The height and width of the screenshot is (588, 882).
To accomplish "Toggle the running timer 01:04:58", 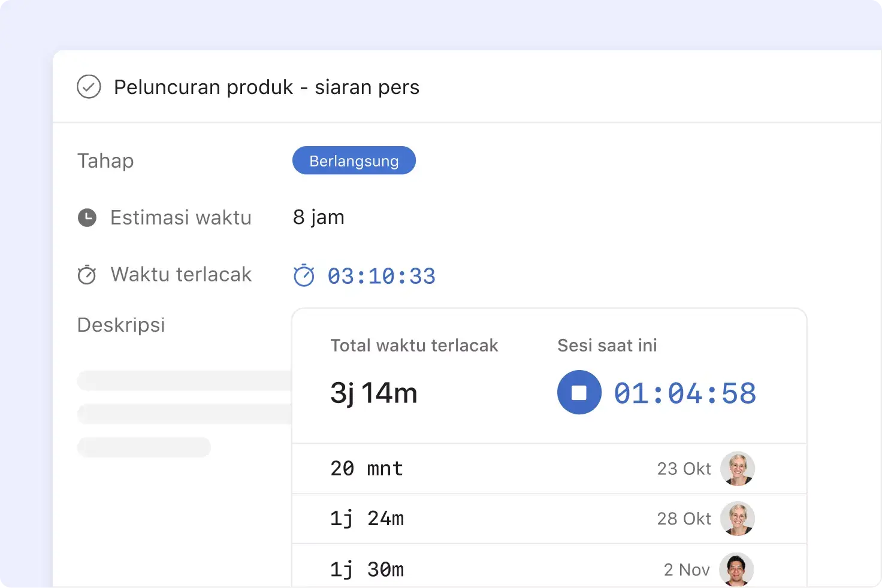I will [x=685, y=392].
